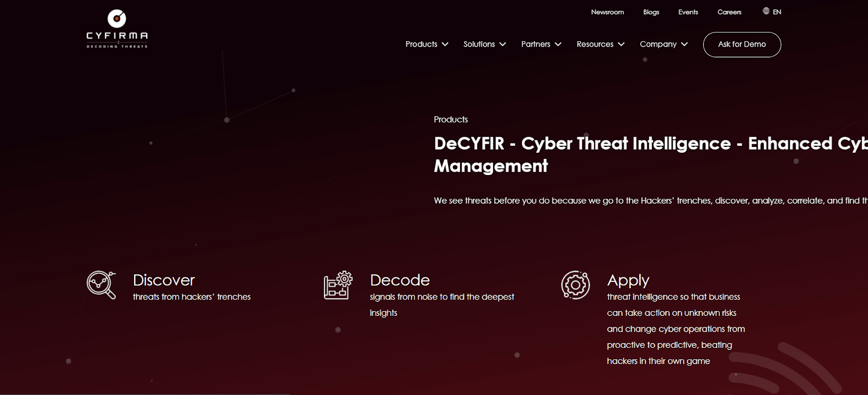Image resolution: width=868 pixels, height=395 pixels.
Task: Click the Products breadcrumb label
Action: point(451,119)
